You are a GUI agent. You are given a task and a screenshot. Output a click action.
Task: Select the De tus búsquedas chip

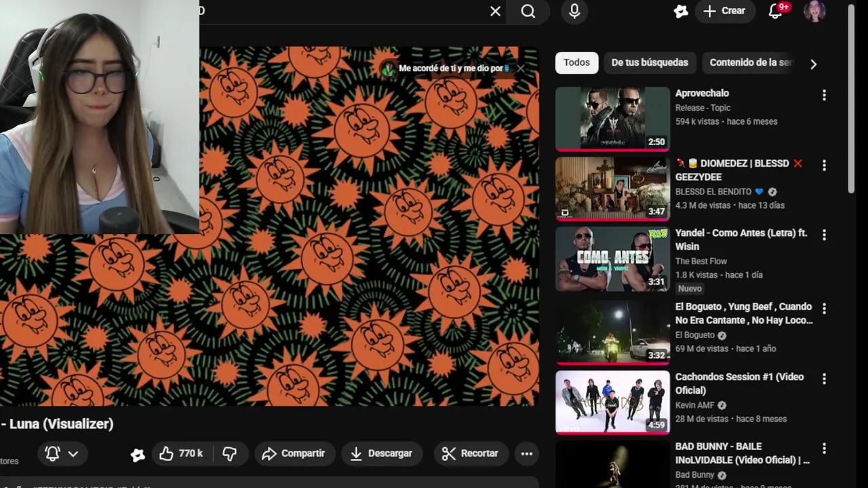pos(650,62)
